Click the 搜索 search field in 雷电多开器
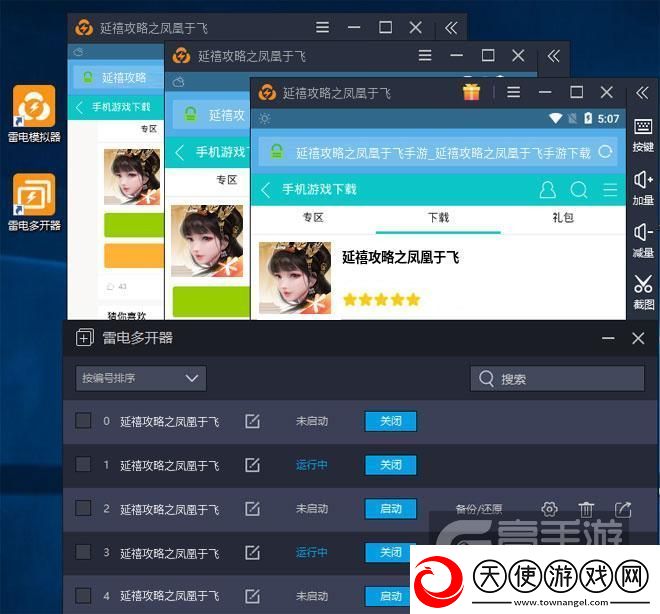Viewport: 660px width, 614px height. (557, 379)
